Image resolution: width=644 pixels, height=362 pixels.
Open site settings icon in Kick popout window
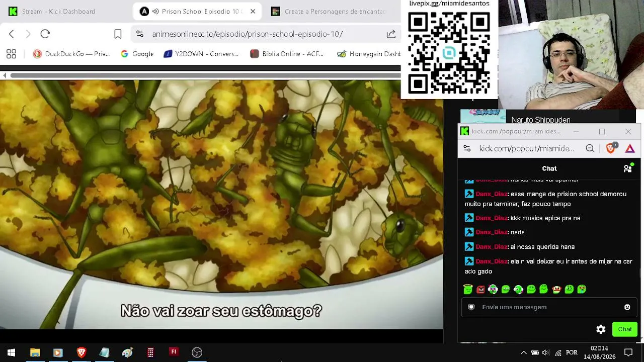click(x=467, y=148)
